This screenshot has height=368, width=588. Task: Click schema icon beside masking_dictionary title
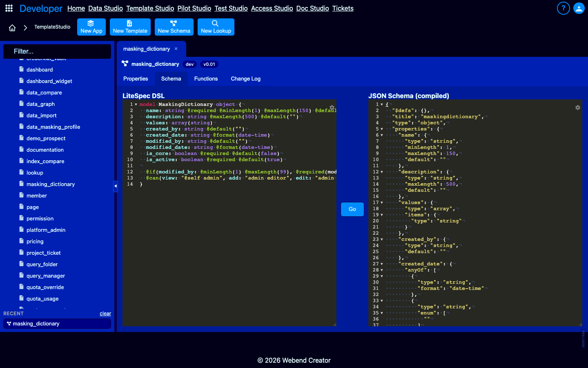[x=125, y=63]
